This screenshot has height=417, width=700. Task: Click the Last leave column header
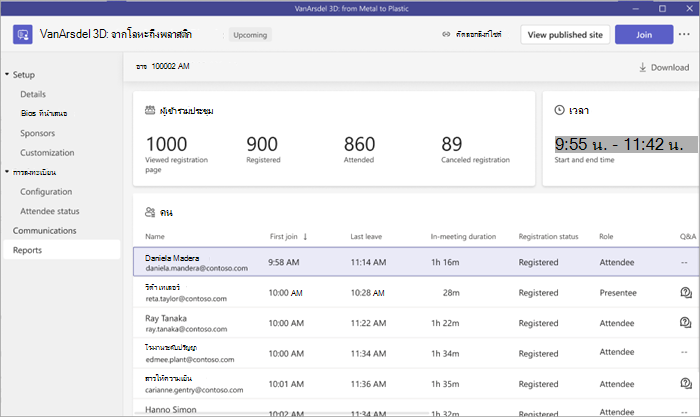coord(366,237)
